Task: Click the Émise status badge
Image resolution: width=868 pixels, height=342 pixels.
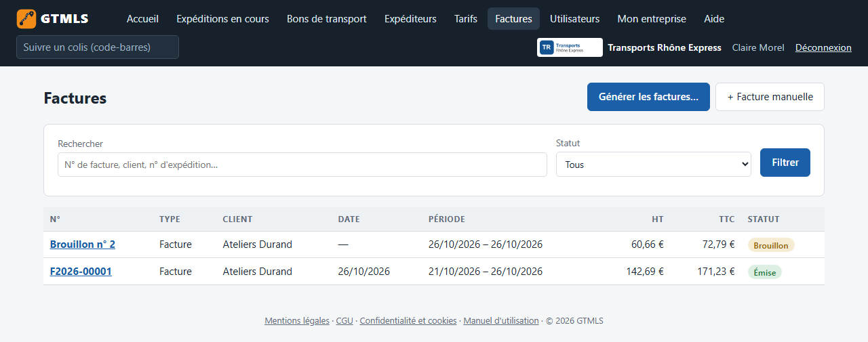Action: [765, 272]
